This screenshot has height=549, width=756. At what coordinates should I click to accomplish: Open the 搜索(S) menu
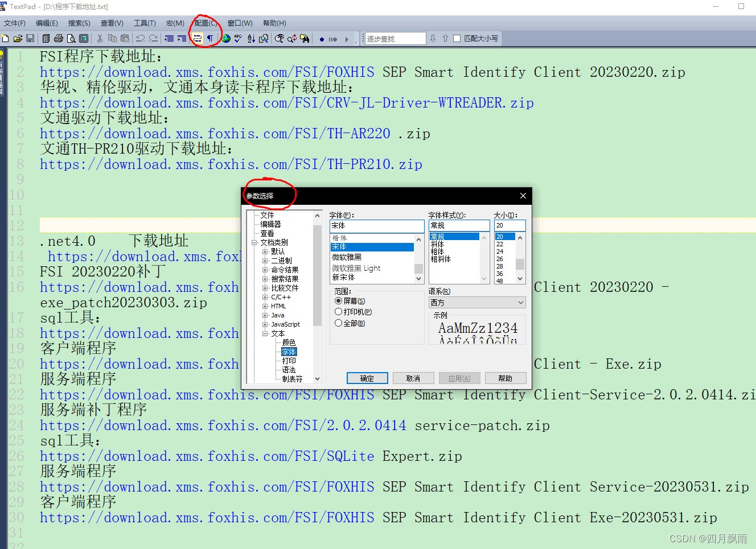(79, 23)
